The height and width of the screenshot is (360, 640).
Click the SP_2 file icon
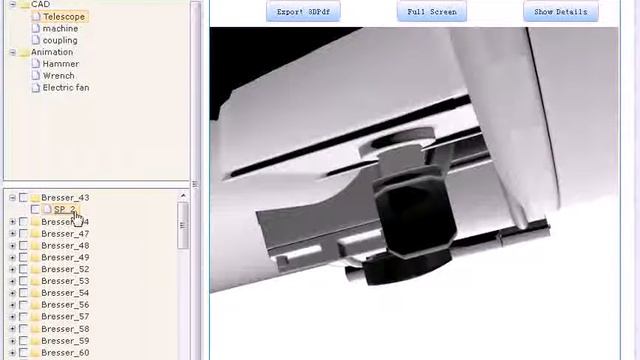tap(47, 209)
